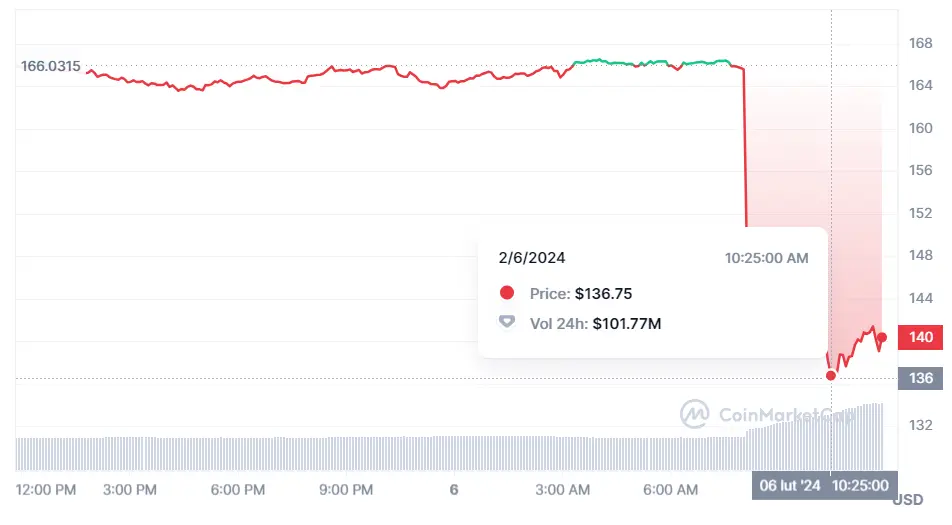The width and height of the screenshot is (952, 525).
Task: Click the 152 price axis label
Action: coord(920,213)
